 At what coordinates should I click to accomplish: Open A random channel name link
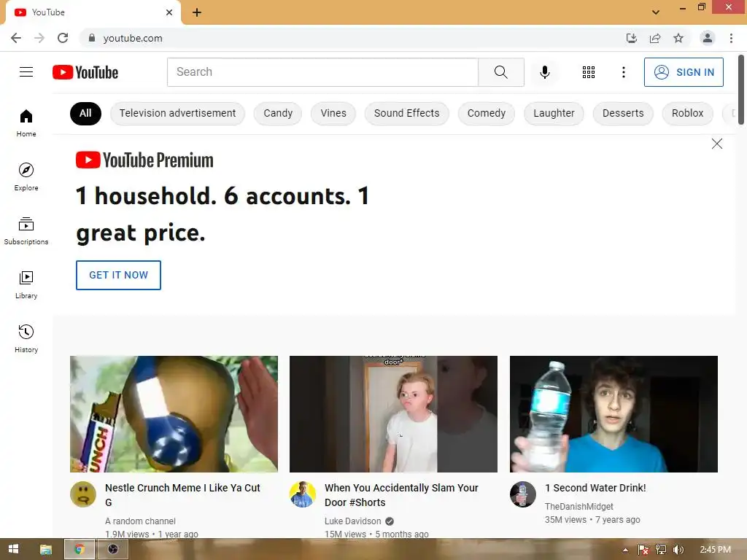click(x=140, y=521)
